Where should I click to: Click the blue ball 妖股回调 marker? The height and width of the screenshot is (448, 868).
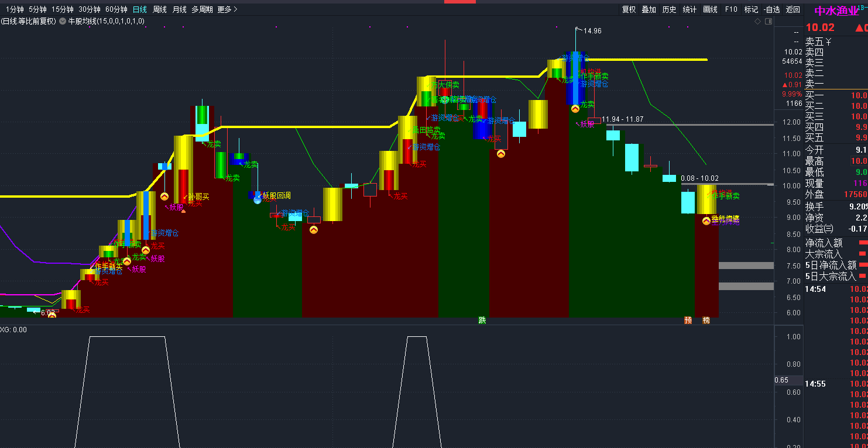257,200
